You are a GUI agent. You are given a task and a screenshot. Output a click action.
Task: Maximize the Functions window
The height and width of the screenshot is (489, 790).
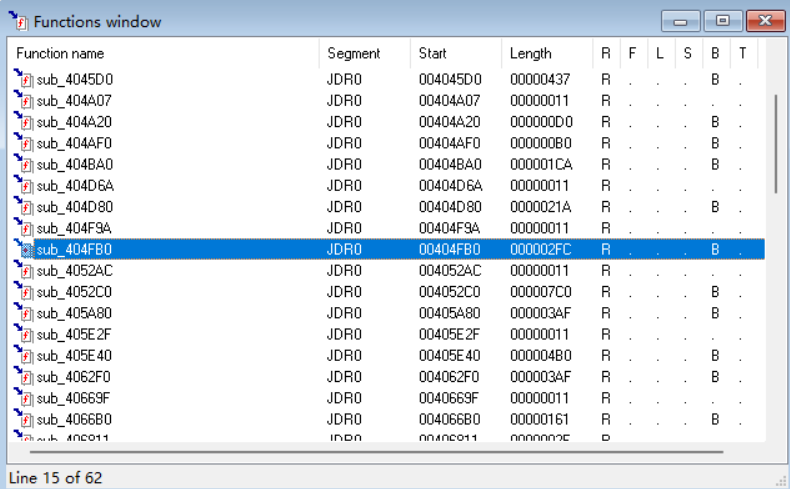click(x=722, y=21)
